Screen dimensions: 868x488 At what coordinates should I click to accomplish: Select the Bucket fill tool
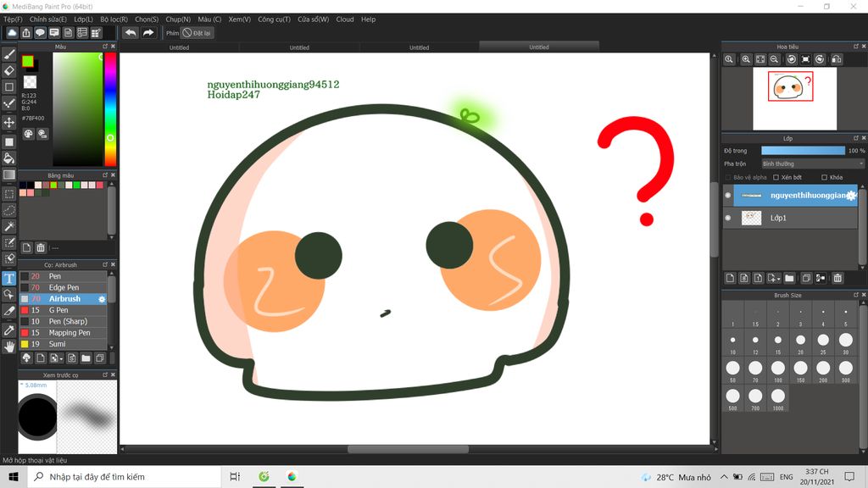click(9, 158)
